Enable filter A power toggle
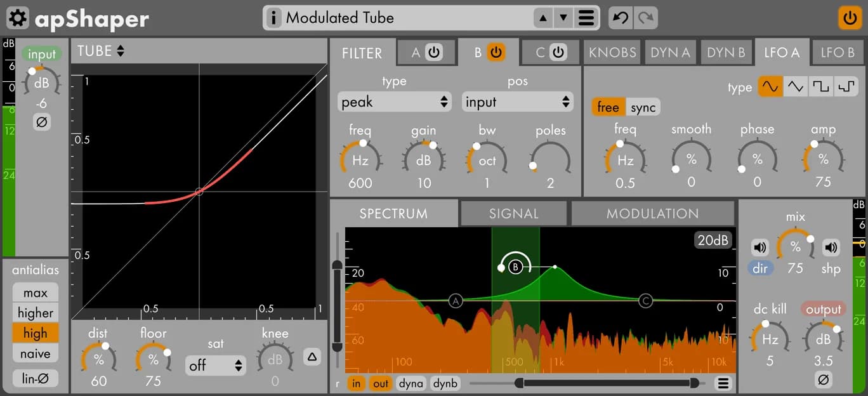This screenshot has height=396, width=868. click(434, 53)
